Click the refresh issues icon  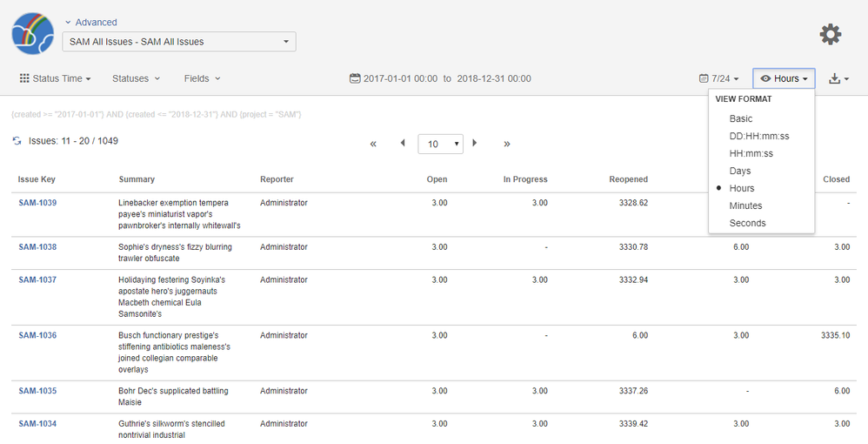pyautogui.click(x=17, y=141)
